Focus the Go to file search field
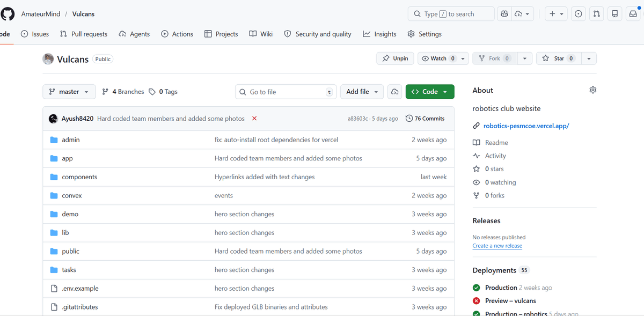644x316 pixels. pyautogui.click(x=286, y=92)
